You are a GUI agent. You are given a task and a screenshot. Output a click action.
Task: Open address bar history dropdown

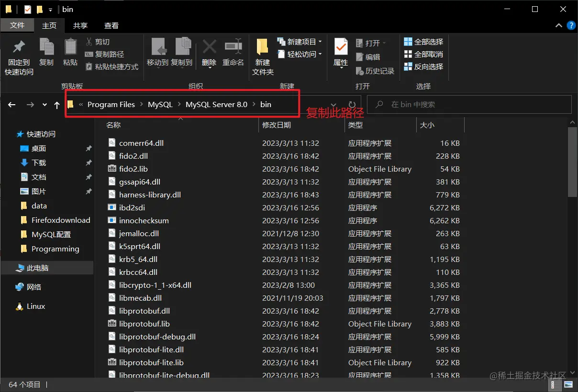click(x=334, y=105)
